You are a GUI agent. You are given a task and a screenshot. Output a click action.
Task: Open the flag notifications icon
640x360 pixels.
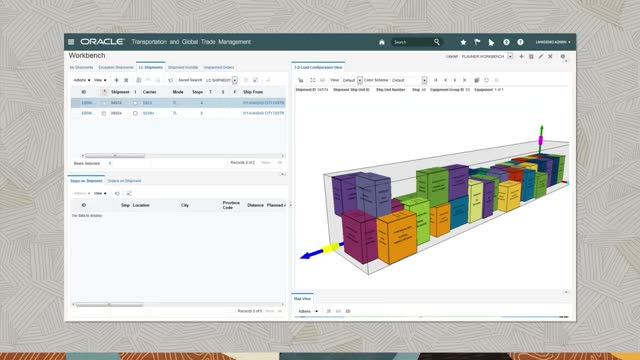[x=477, y=42]
